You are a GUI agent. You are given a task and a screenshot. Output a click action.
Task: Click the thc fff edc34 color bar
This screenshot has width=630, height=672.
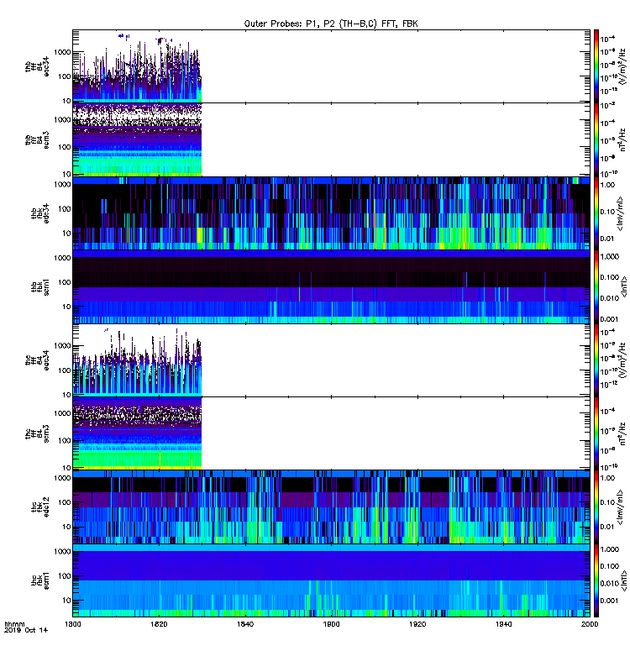pos(596,360)
